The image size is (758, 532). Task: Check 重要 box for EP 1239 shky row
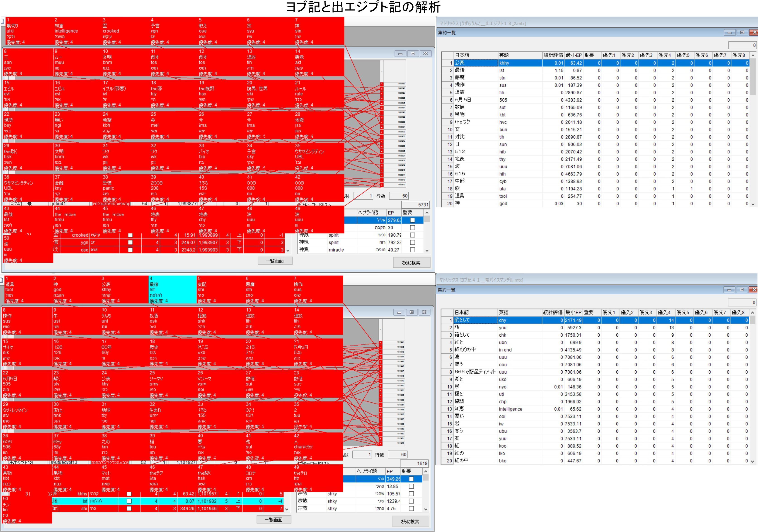[x=411, y=501]
